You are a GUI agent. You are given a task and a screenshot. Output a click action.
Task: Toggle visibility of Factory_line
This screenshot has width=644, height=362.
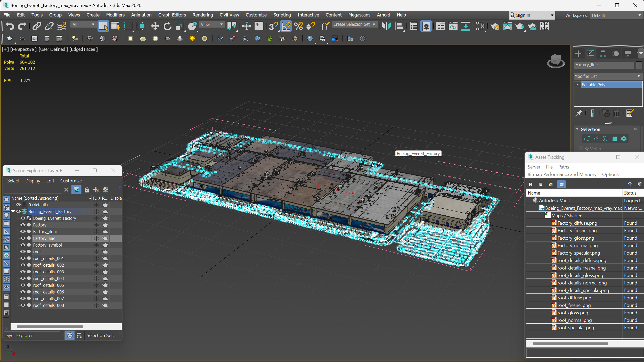click(x=23, y=238)
